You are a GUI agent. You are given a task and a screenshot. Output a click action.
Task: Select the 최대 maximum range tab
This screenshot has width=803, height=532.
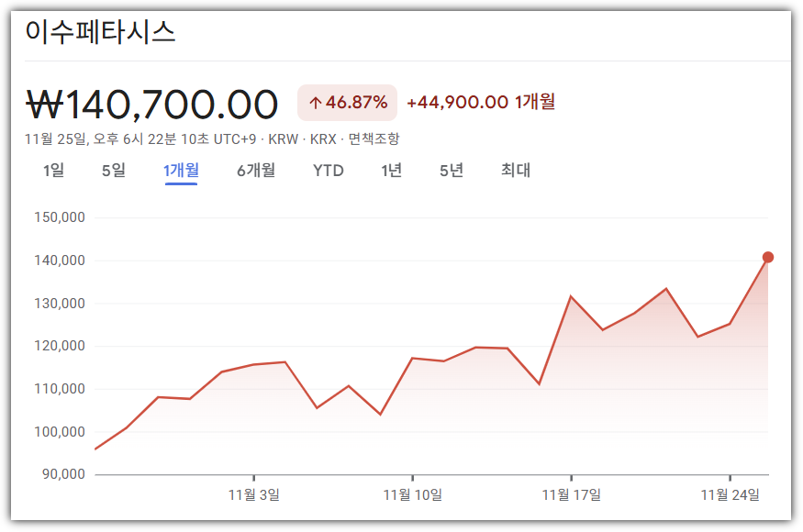pos(515,171)
